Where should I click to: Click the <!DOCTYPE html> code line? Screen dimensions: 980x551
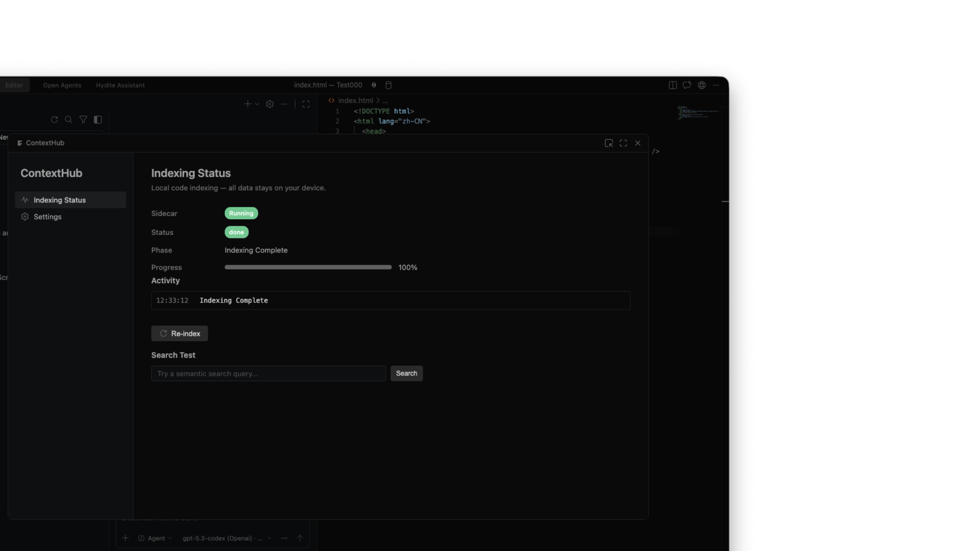(x=384, y=111)
